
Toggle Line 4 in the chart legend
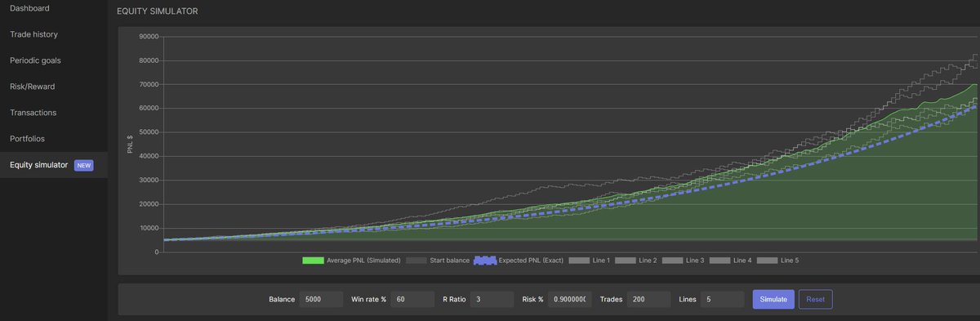point(730,261)
